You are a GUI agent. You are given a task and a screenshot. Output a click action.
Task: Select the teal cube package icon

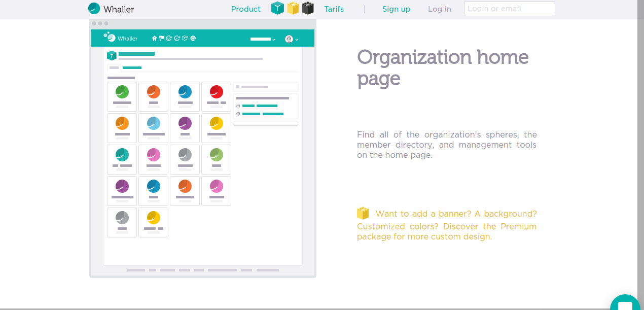click(x=277, y=8)
